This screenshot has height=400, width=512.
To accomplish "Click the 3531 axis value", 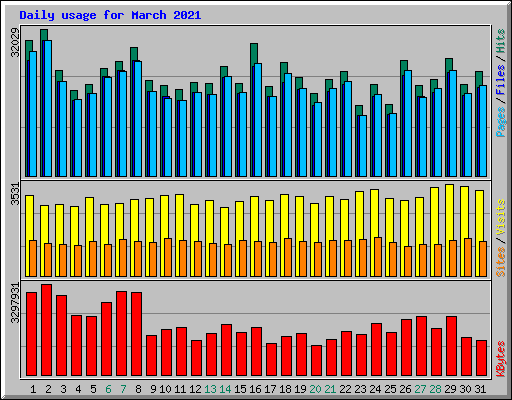I will (x=15, y=194).
